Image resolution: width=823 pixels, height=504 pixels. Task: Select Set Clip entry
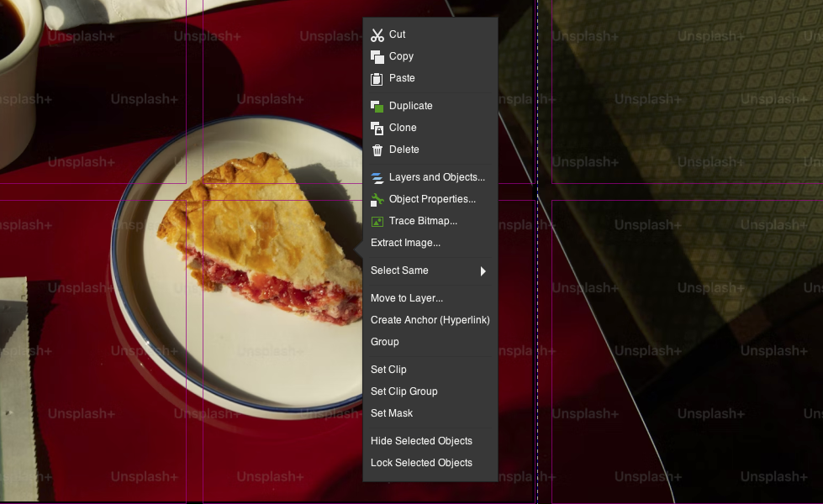coord(430,370)
